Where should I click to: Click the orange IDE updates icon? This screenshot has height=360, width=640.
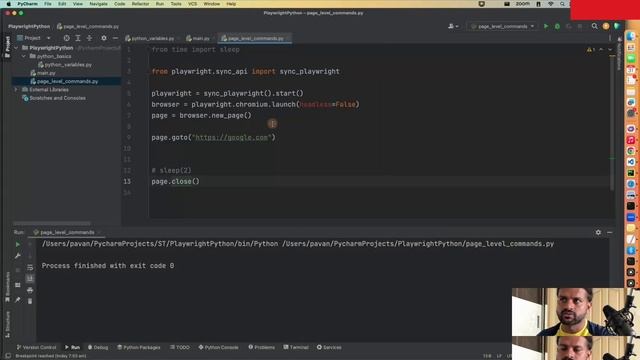[x=606, y=26]
